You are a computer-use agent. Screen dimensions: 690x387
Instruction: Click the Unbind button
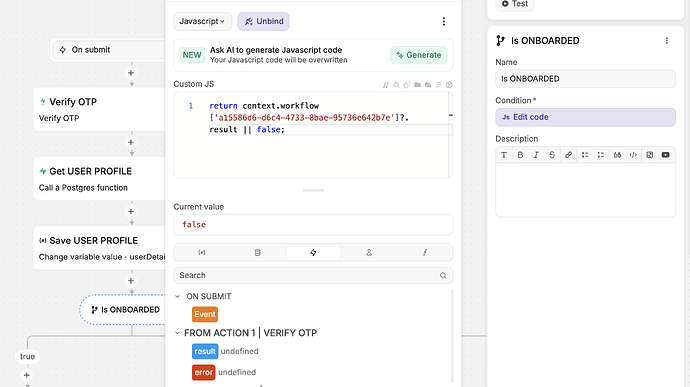coord(264,21)
